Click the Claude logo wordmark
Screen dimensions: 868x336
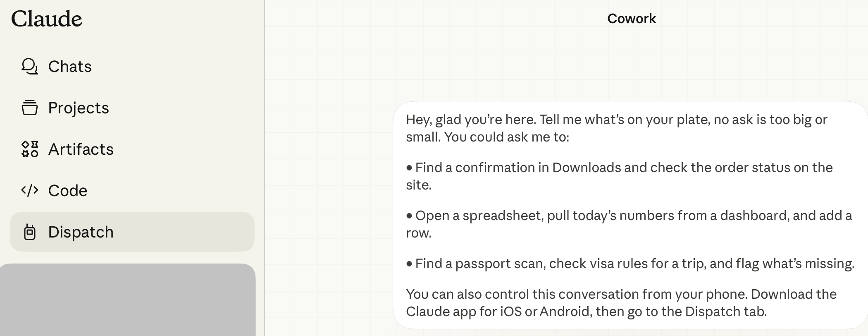point(47,19)
